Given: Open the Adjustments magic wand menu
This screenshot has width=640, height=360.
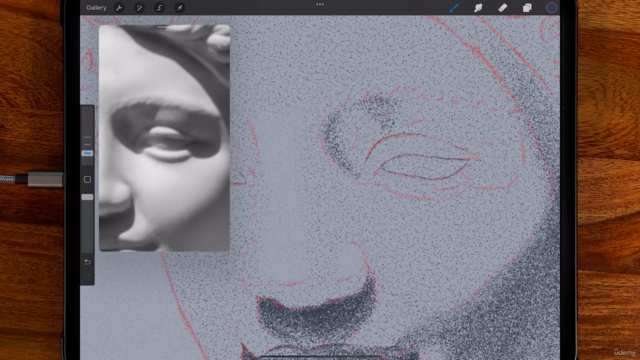Looking at the screenshot, I should pyautogui.click(x=139, y=8).
